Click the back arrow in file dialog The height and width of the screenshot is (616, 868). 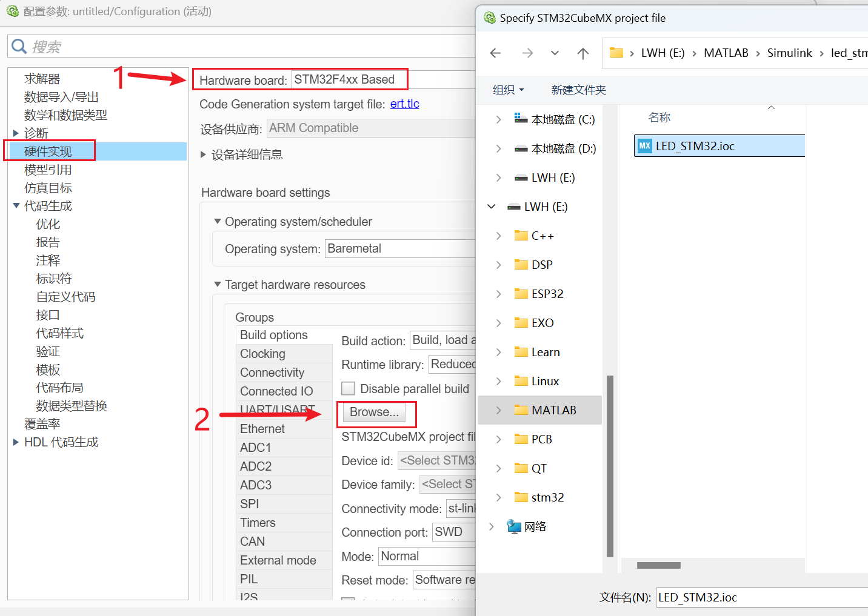coord(496,53)
